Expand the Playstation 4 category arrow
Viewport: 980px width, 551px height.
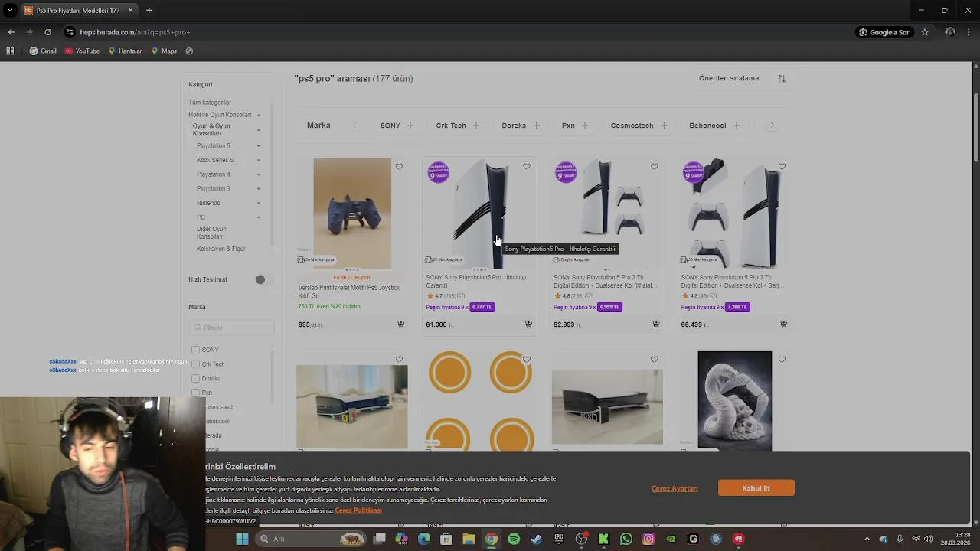259,174
